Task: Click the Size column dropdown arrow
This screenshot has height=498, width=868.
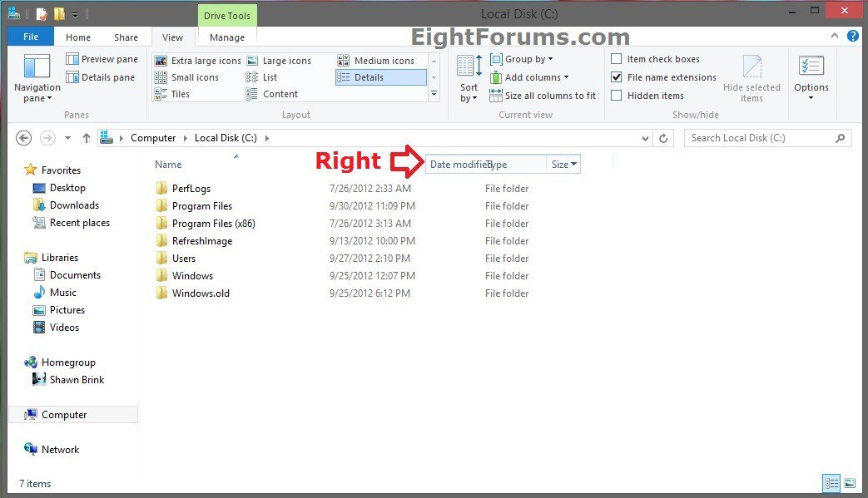Action: [574, 165]
